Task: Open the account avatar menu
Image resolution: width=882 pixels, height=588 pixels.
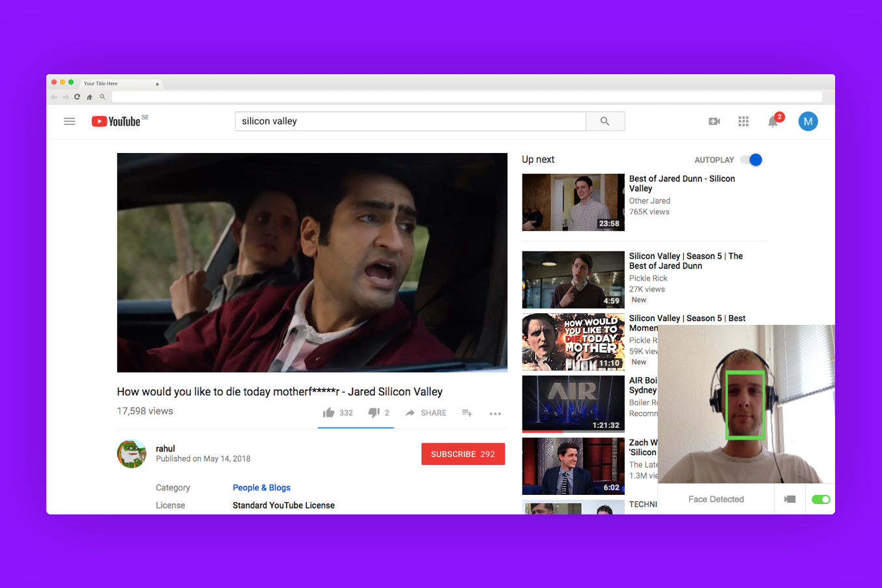Action: pos(808,121)
